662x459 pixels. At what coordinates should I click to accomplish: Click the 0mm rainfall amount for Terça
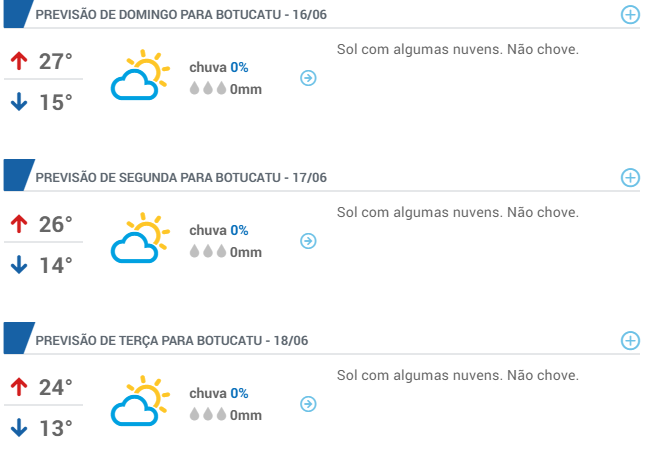(246, 416)
